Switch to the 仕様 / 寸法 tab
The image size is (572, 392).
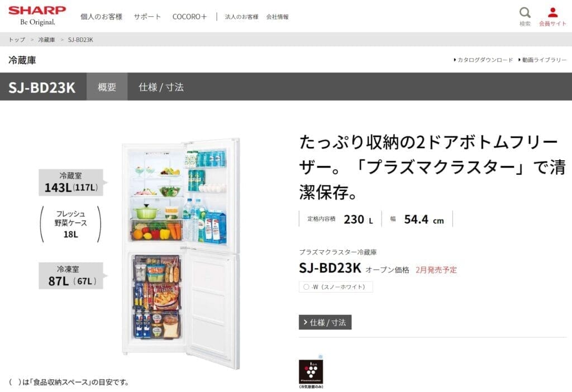[x=161, y=87]
